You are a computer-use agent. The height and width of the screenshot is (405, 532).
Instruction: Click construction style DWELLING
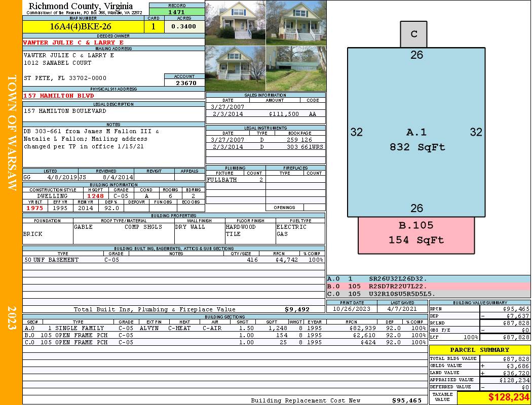point(52,196)
